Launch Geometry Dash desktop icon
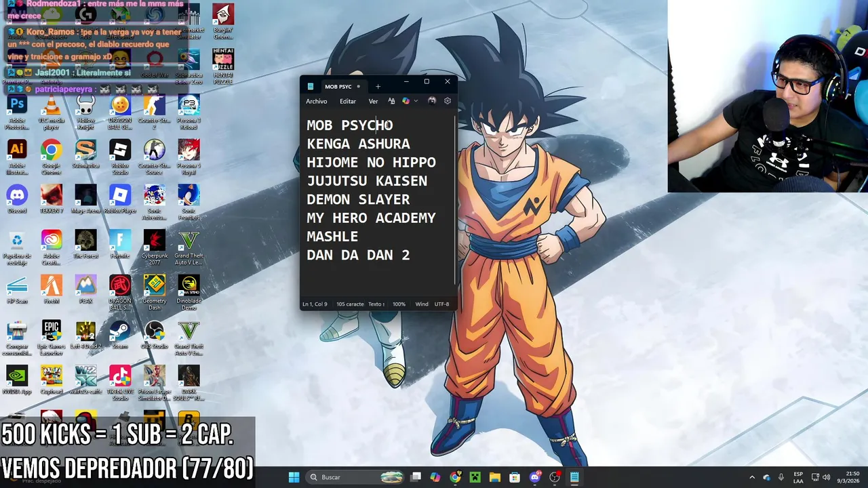 [x=155, y=293]
